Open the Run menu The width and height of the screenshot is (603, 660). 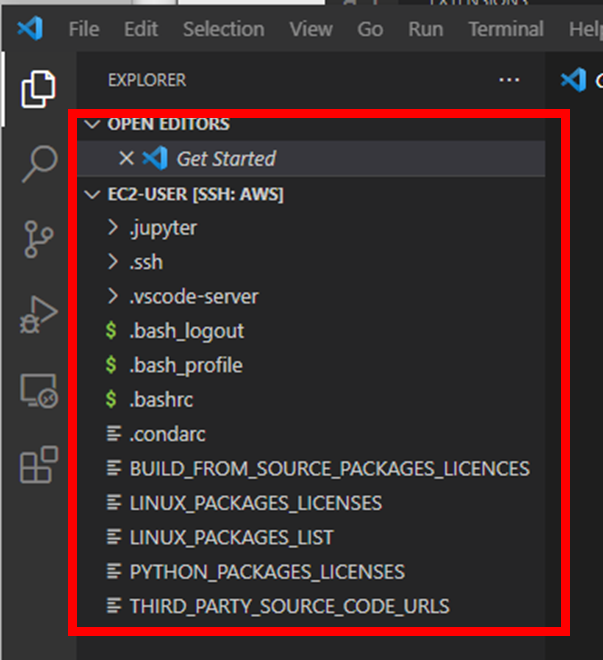coord(425,29)
